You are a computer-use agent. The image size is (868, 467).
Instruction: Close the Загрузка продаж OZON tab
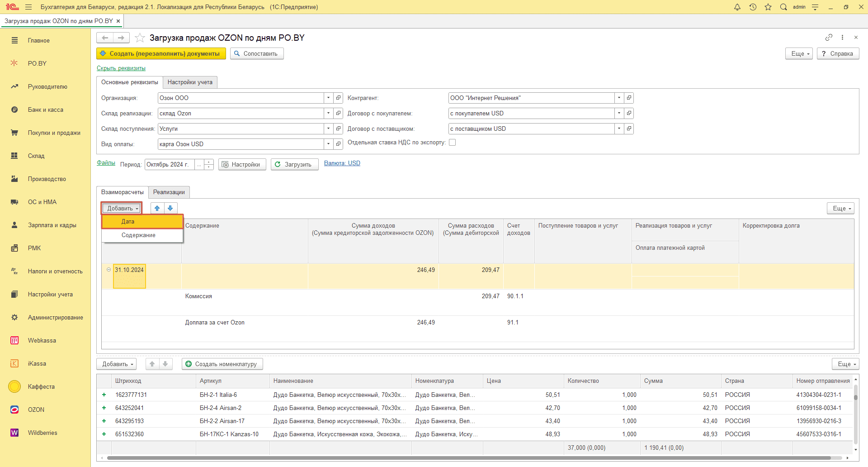coord(118,21)
